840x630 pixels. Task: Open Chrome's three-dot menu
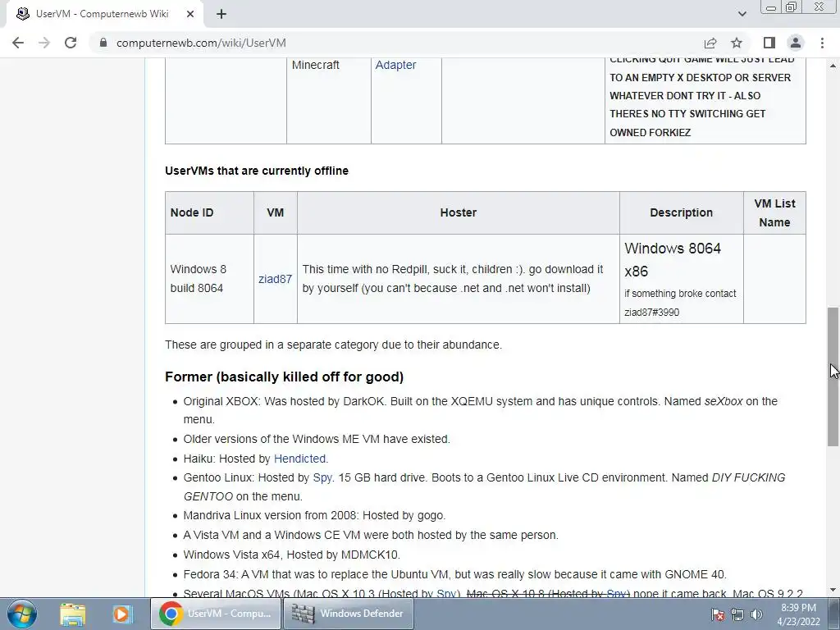(822, 43)
